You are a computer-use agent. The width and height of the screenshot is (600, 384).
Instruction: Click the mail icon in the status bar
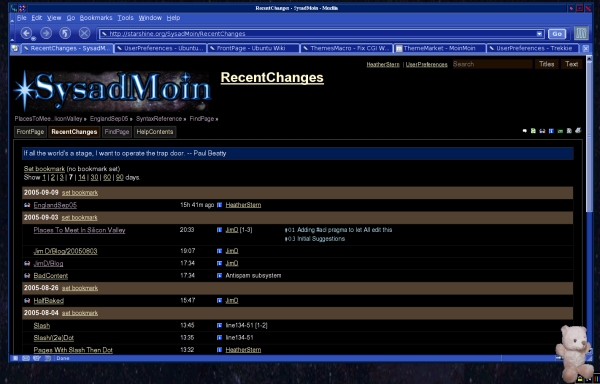tap(26, 358)
